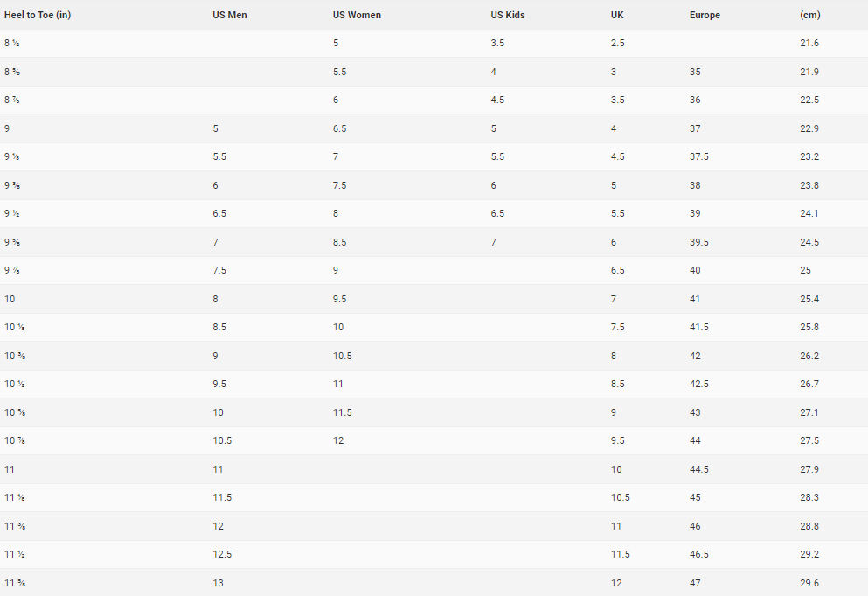This screenshot has width=868, height=596.
Task: Click the 29.6 cm measurement
Action: [x=809, y=583]
